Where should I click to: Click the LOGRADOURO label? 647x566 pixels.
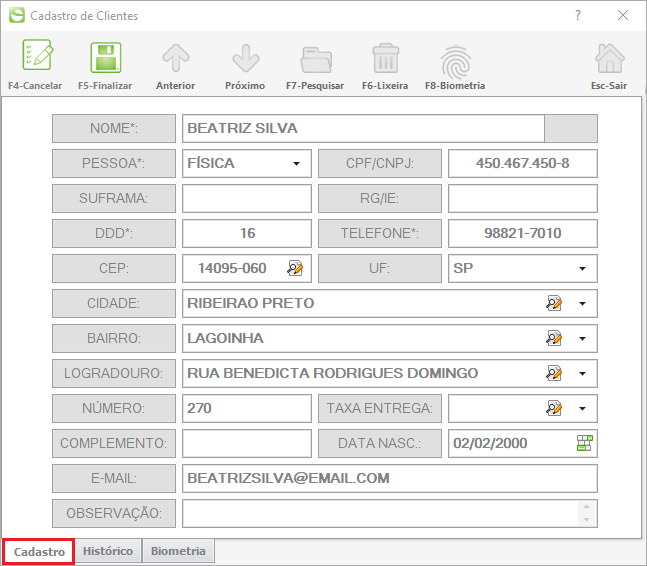[x=114, y=373]
